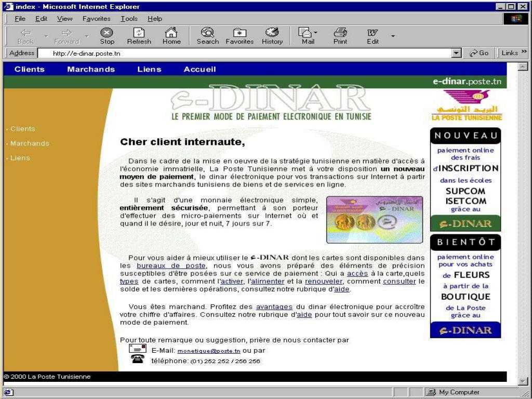Click the 'Cher client internaute,' heading
532x399 pixels.
click(182, 142)
